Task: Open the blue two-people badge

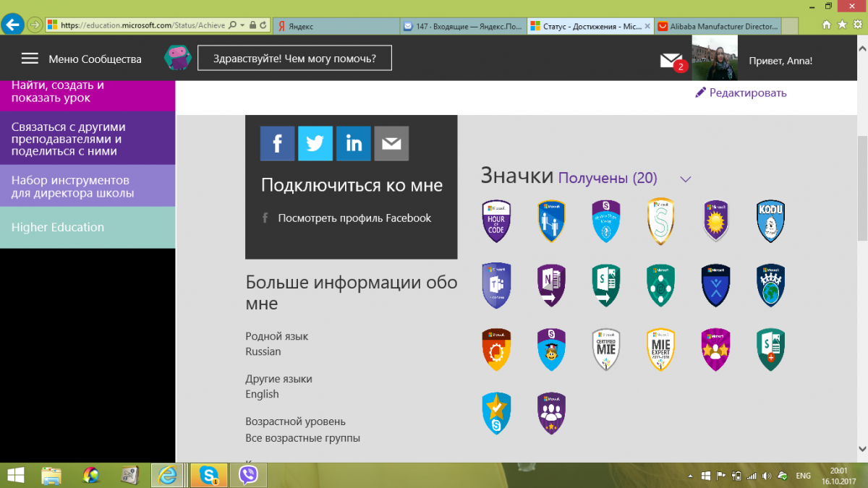Action: point(551,221)
